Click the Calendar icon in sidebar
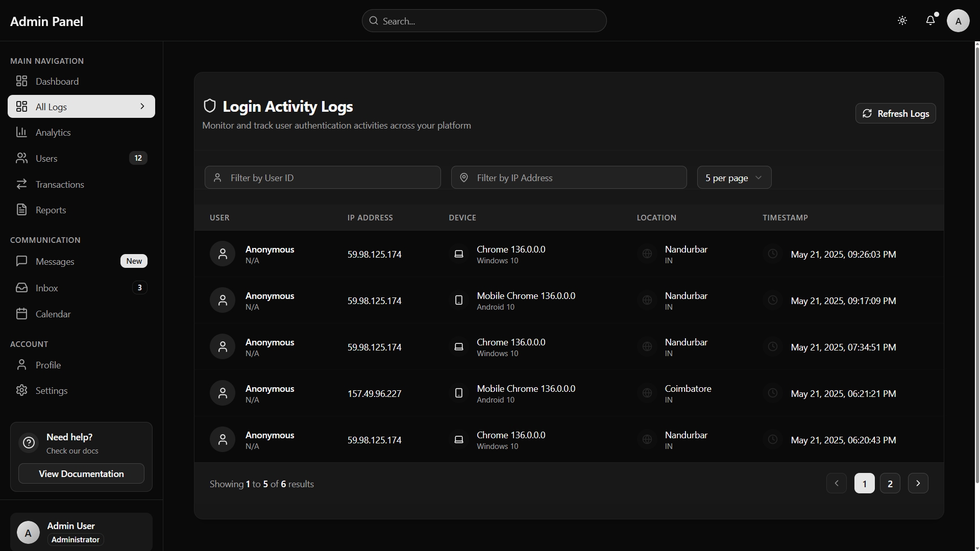The width and height of the screenshot is (980, 551). click(x=21, y=314)
